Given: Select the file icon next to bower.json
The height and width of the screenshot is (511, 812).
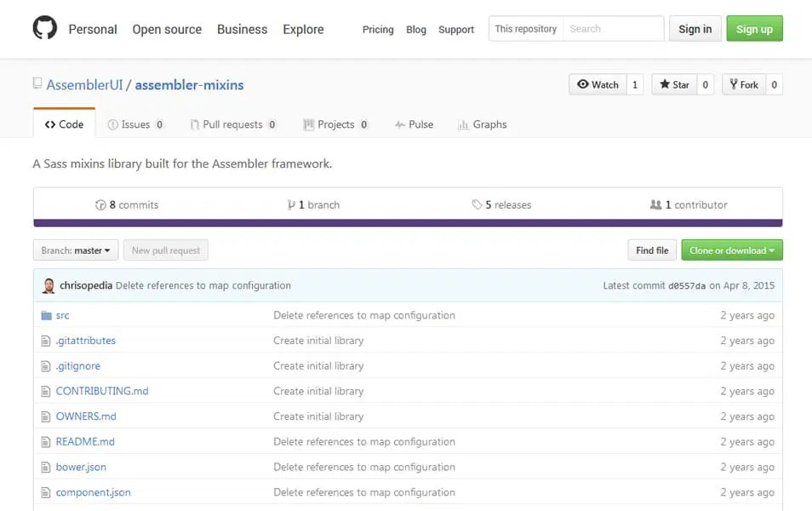Looking at the screenshot, I should click(x=46, y=467).
